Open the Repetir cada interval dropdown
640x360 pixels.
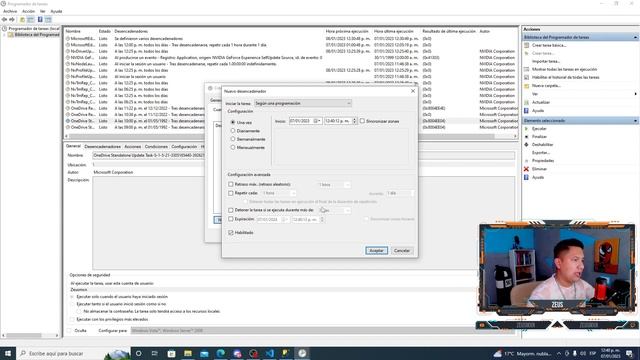tap(293, 193)
